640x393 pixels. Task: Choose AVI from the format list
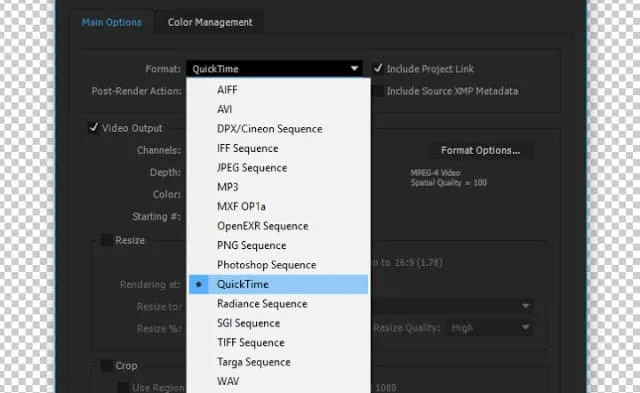(278, 109)
